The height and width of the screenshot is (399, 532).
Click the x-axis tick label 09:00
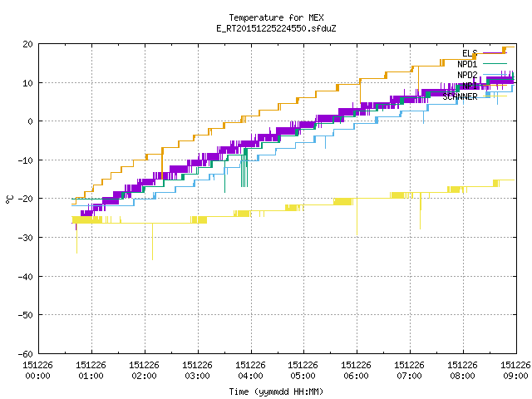pos(515,376)
